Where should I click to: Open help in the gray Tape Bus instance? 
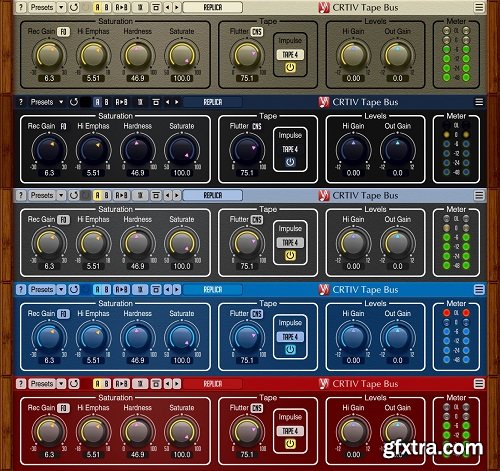pyautogui.click(x=21, y=195)
